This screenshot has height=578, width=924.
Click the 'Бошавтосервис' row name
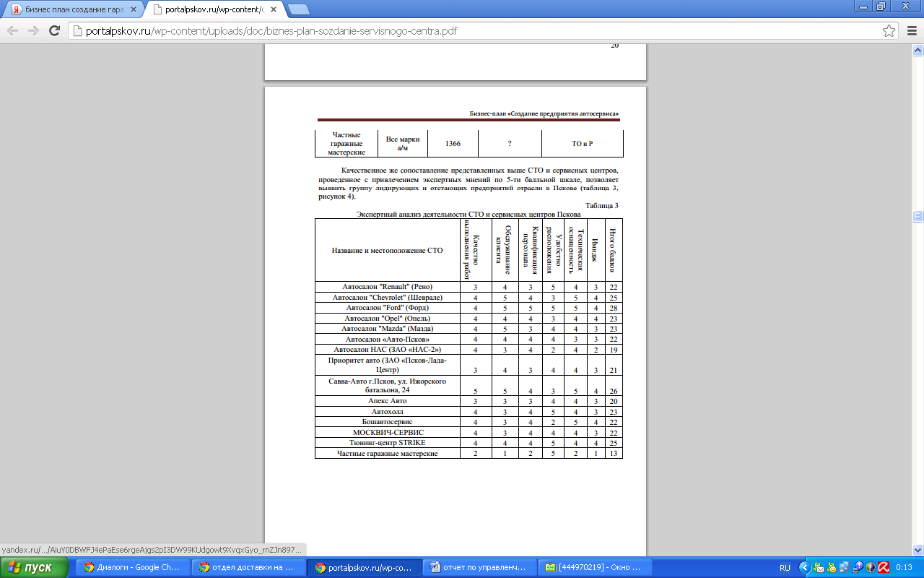(x=387, y=421)
